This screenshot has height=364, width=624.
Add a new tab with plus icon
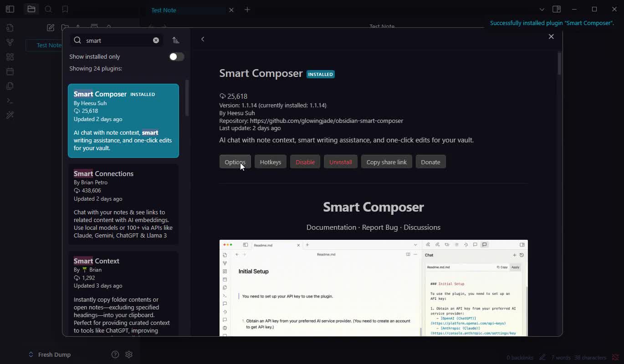pos(247,10)
